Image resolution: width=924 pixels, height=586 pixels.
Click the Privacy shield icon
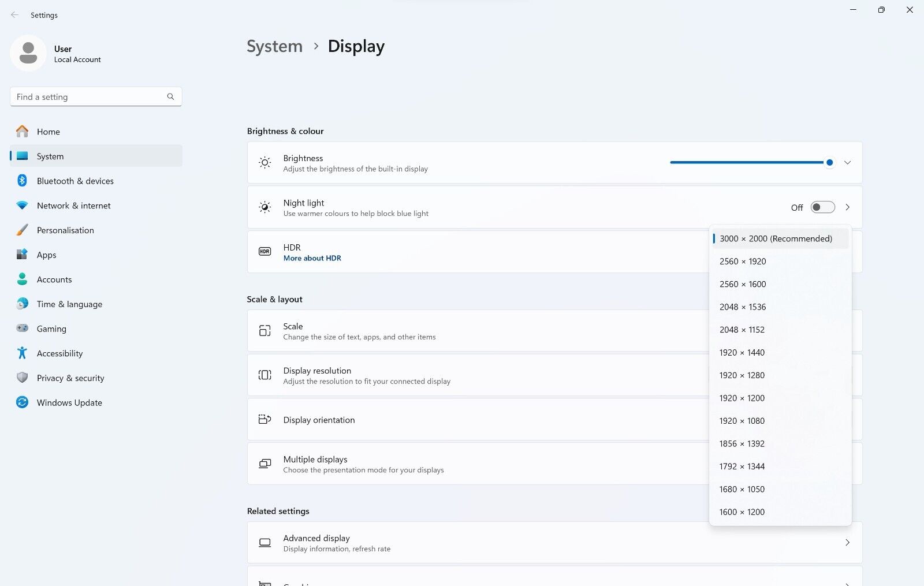pyautogui.click(x=22, y=378)
